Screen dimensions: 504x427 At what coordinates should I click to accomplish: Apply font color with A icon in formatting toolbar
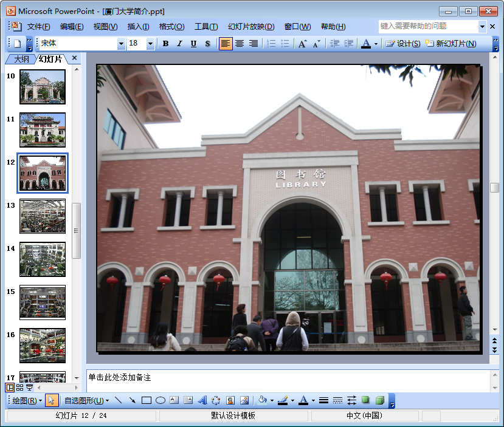366,44
